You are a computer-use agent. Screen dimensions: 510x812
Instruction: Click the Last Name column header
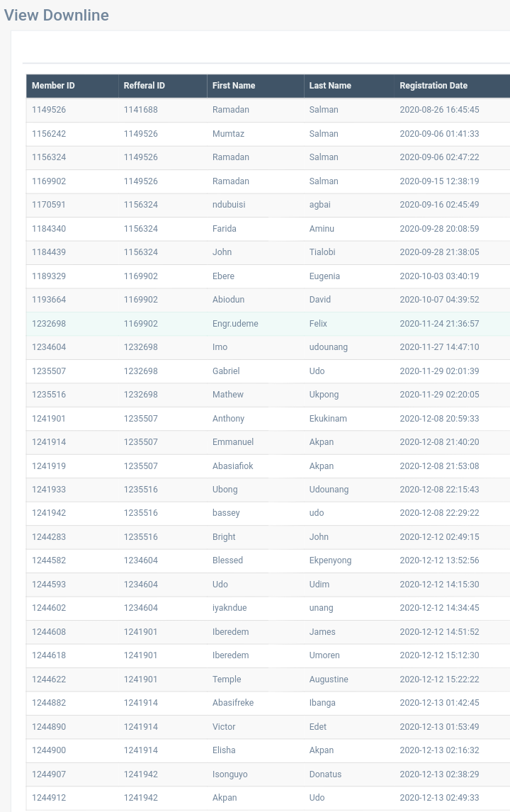pos(330,86)
